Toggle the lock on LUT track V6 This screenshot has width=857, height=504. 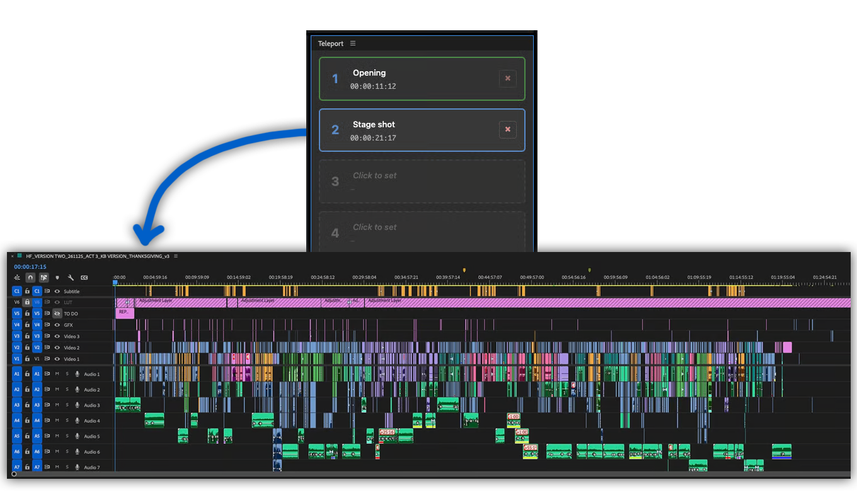(x=27, y=302)
